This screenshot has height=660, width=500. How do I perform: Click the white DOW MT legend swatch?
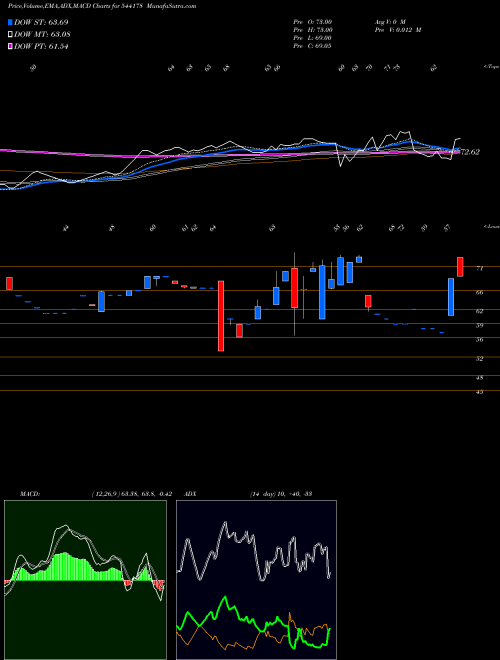(x=10, y=35)
